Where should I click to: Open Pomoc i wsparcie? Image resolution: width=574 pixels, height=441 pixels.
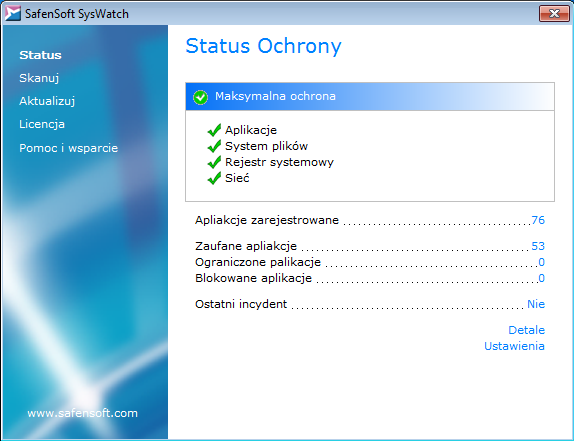pos(68,148)
